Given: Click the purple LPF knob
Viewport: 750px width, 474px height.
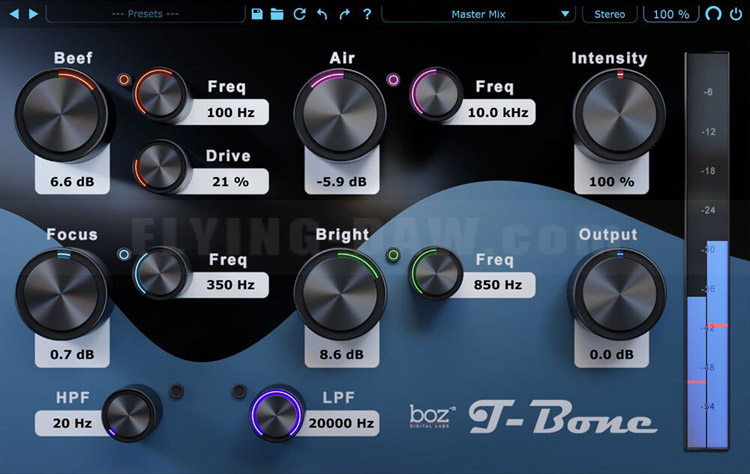Looking at the screenshot, I should pos(276,414).
